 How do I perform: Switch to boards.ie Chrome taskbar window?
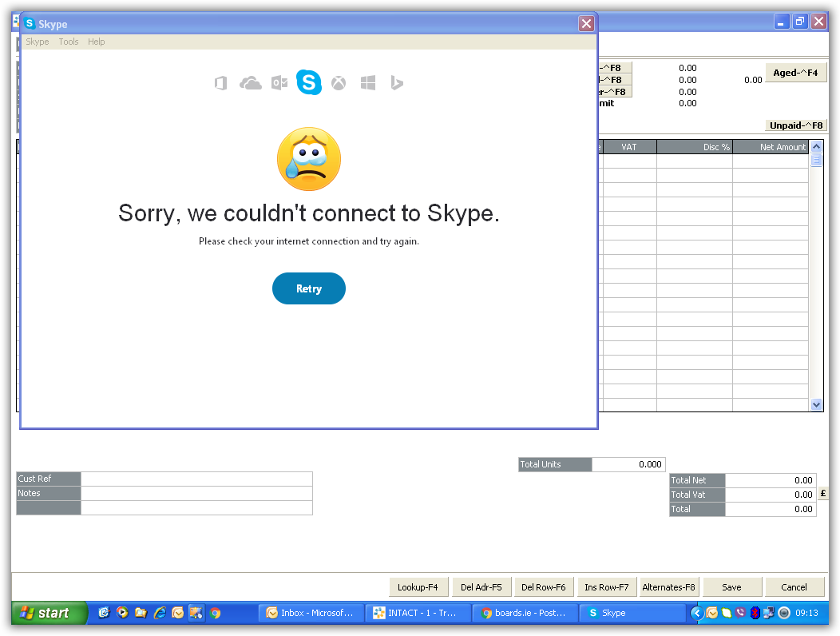click(x=525, y=612)
